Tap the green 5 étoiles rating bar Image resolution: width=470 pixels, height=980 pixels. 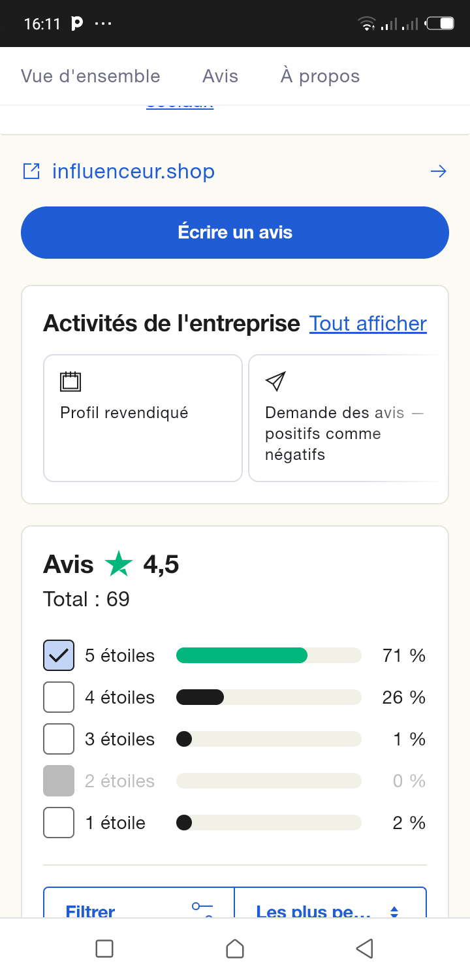click(242, 655)
